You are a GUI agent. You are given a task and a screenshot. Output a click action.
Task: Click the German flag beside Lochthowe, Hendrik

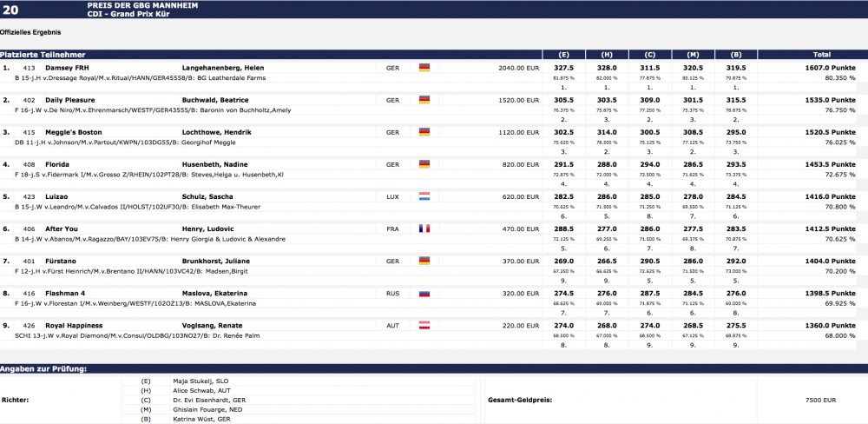(424, 132)
